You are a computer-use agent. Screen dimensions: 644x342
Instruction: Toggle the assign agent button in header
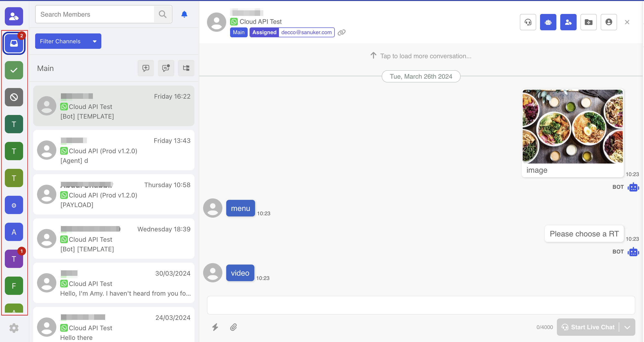click(568, 22)
